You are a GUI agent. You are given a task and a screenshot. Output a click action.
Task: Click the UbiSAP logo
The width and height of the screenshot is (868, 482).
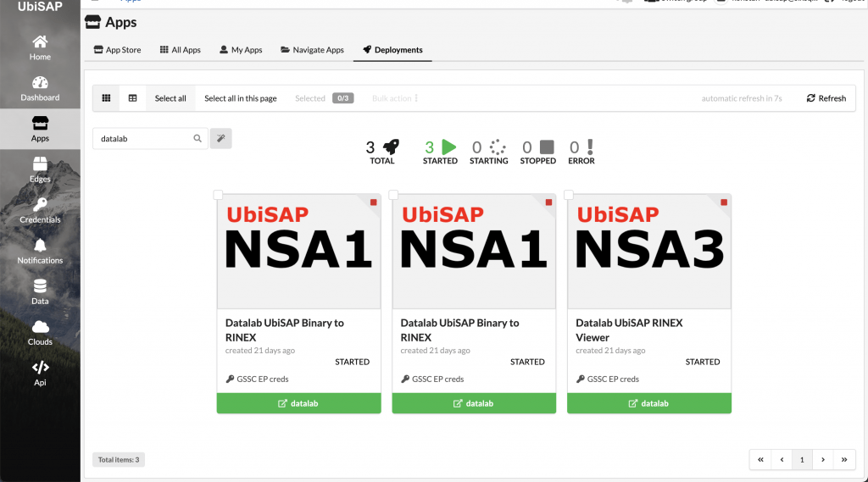click(40, 7)
